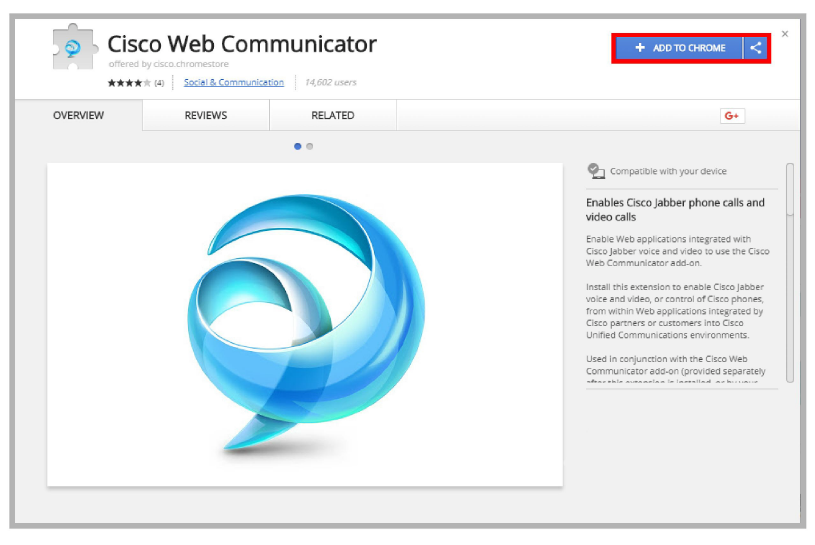Switch to the Overview tab
This screenshot has height=545, width=815.
(78, 115)
